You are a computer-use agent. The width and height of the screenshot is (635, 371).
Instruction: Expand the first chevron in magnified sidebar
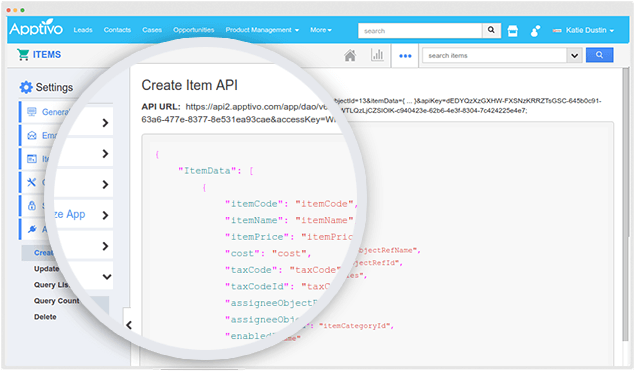105,123
